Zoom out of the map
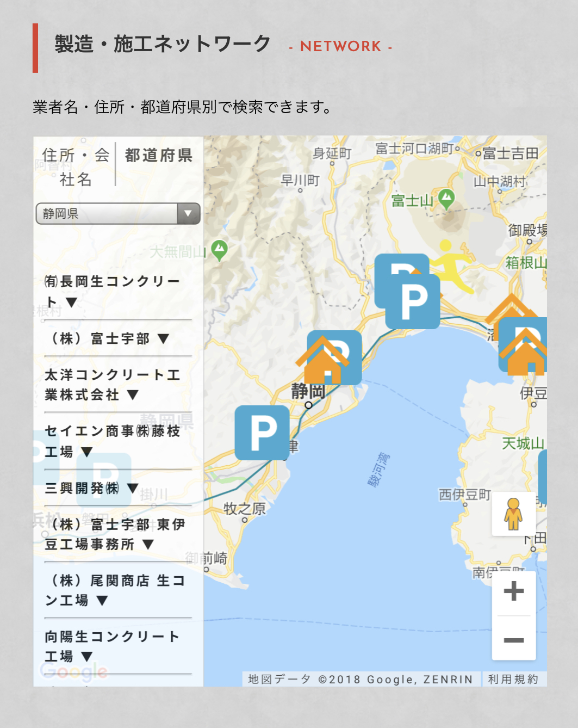 pos(514,639)
